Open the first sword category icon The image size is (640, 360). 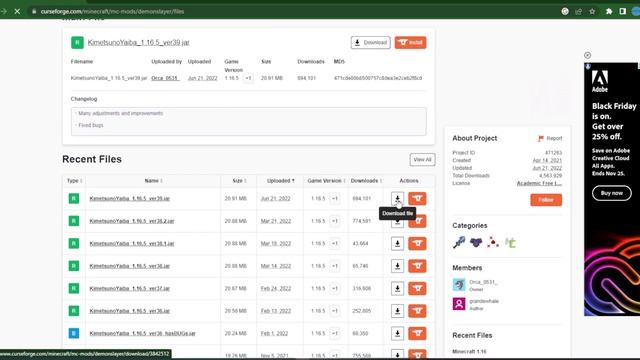pyautogui.click(x=459, y=242)
